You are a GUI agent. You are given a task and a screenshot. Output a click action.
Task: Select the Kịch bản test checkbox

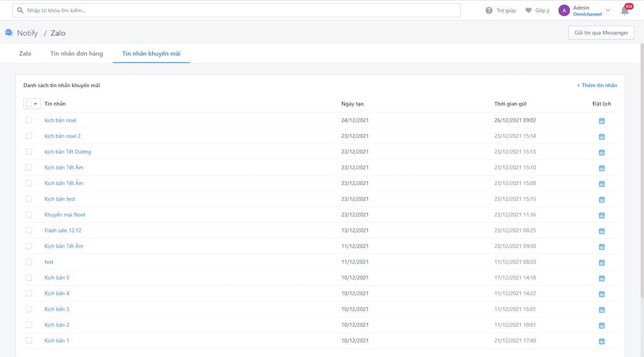[x=28, y=199]
